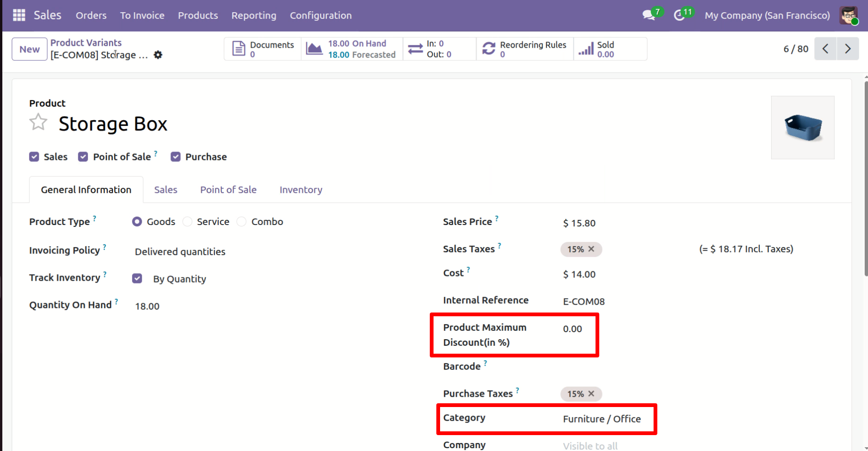This screenshot has height=451, width=868.
Task: Toggle the Purchase checkbox
Action: click(176, 157)
